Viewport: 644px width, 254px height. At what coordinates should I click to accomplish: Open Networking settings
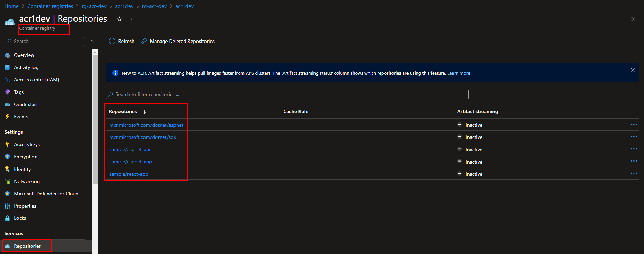[x=27, y=181]
